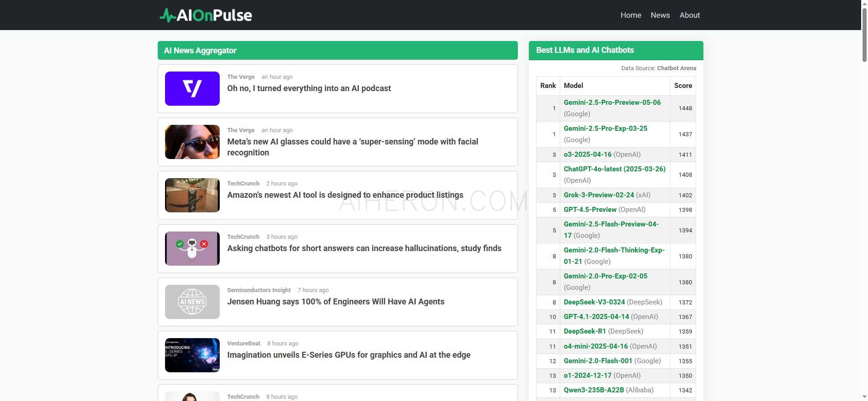Click the Semiconductors Insight source label
The image size is (868, 401).
pyautogui.click(x=258, y=290)
